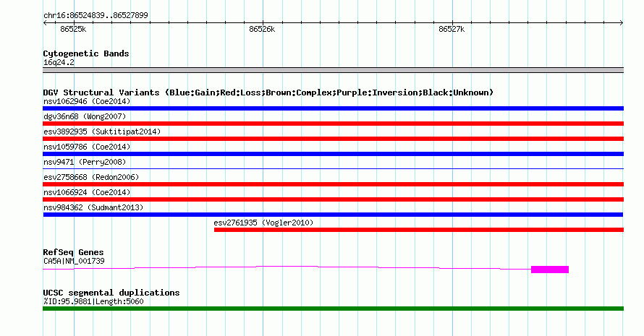644x336 pixels.
Task: Click the DGV Structural Variants track title
Action: pyautogui.click(x=268, y=92)
